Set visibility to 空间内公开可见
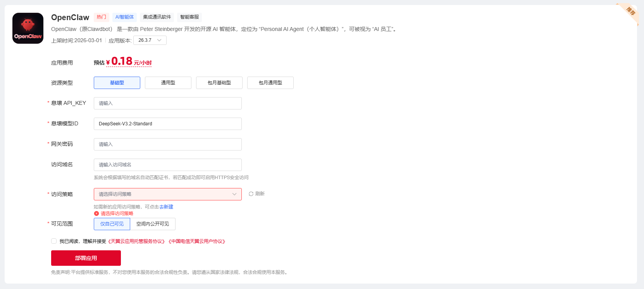The height and width of the screenshot is (289, 644). [153, 224]
